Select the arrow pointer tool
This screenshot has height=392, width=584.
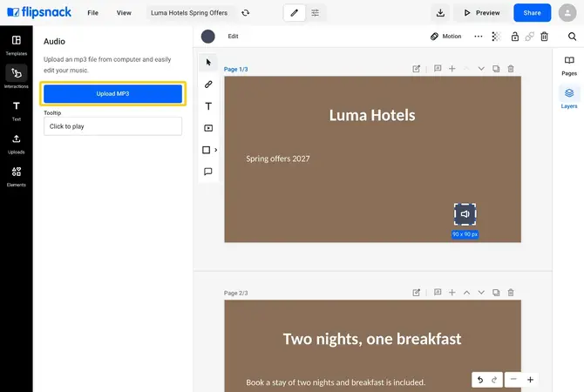(x=208, y=62)
